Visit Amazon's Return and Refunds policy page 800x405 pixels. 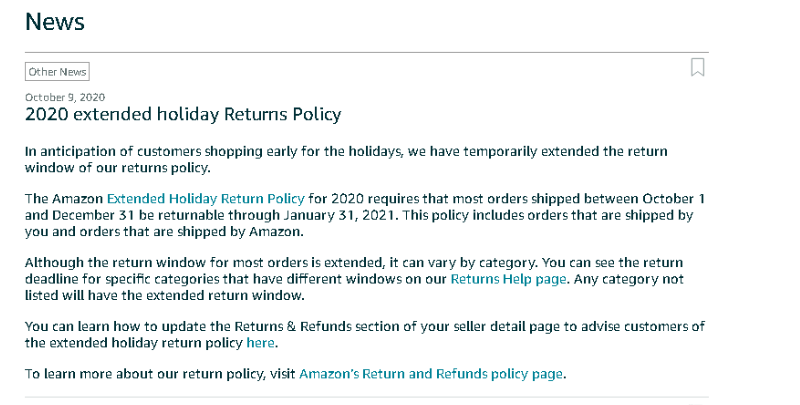click(432, 374)
